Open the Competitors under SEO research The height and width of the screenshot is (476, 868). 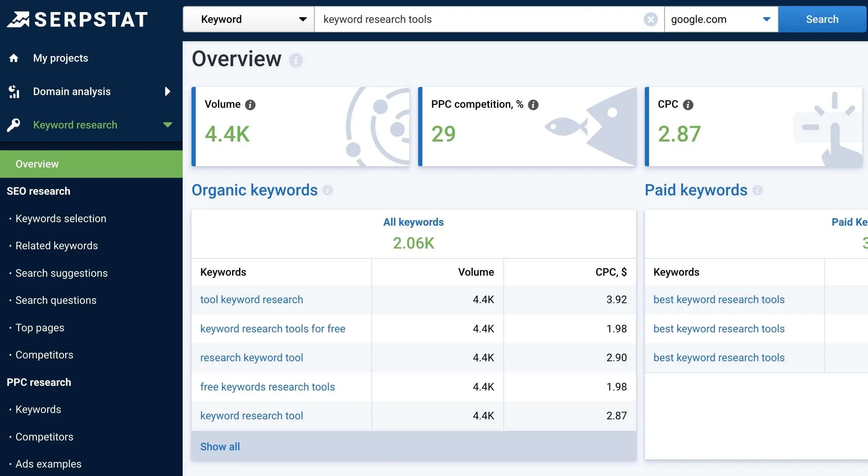(45, 354)
